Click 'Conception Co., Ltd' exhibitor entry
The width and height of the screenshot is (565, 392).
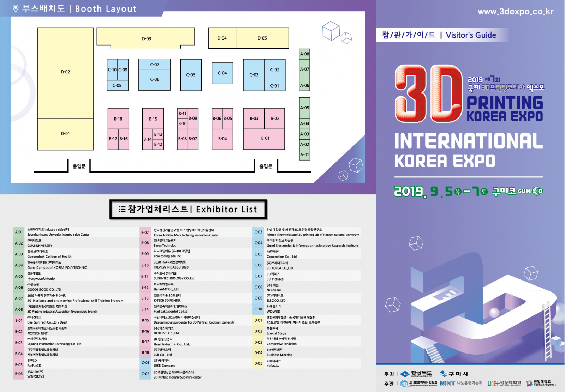pos(281,257)
